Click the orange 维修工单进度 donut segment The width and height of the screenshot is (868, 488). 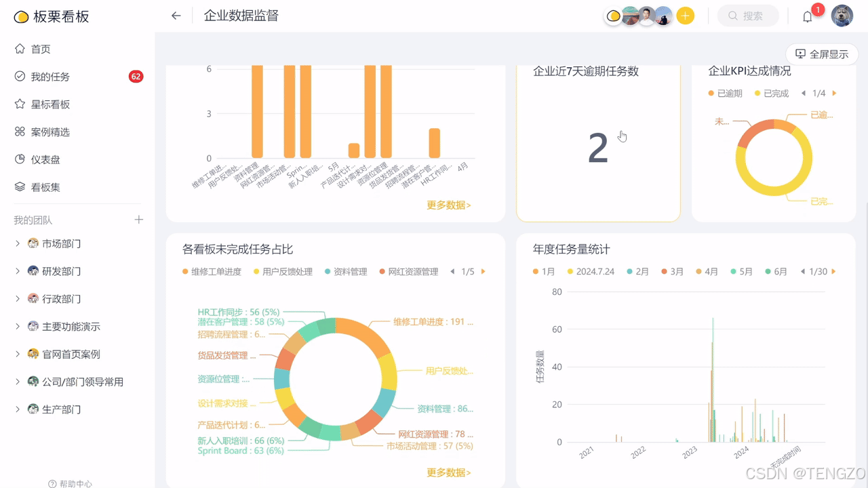pyautogui.click(x=366, y=335)
